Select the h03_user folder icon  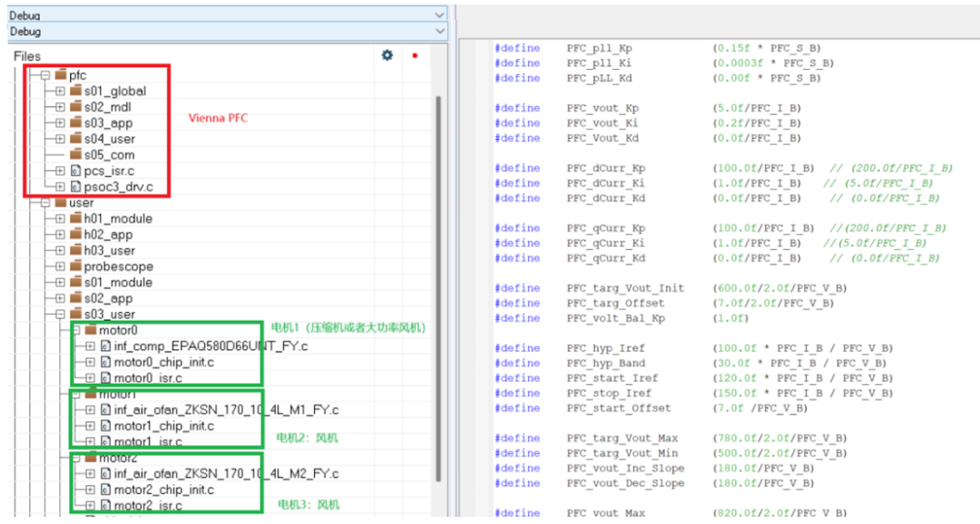tap(75, 250)
